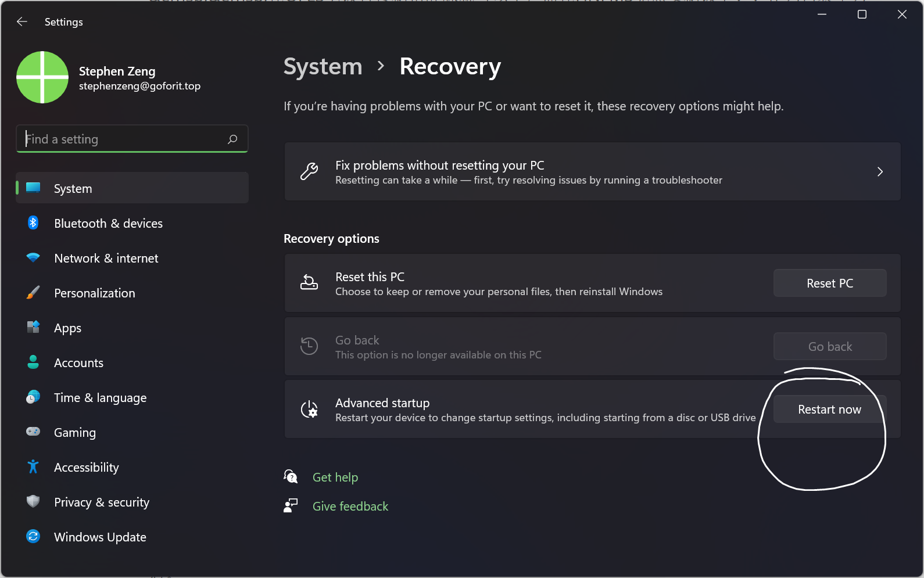The width and height of the screenshot is (924, 578).
Task: Expand Fix problems card via chevron
Action: (x=880, y=172)
